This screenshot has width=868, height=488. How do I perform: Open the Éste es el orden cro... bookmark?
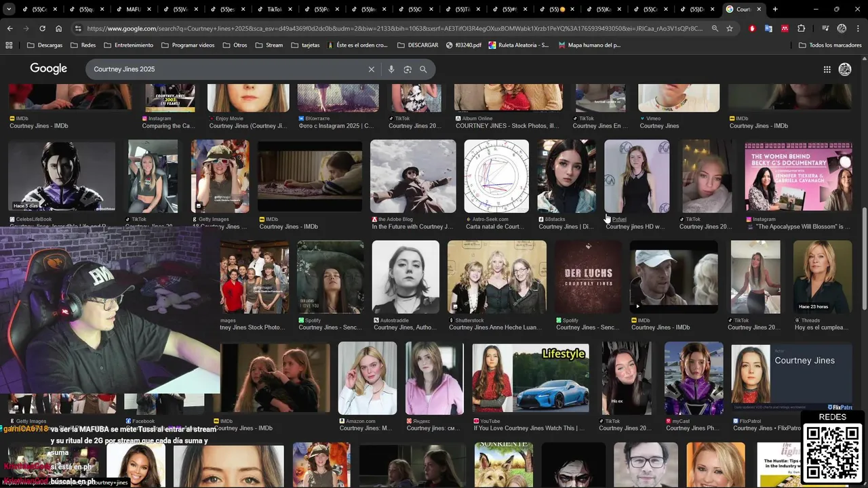[x=357, y=45]
